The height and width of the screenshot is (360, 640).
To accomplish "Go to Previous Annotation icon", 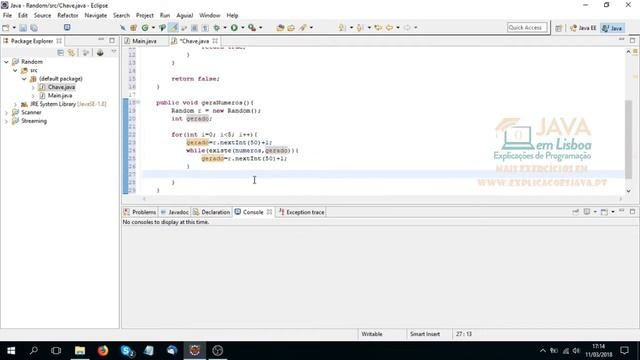I will (x=360, y=28).
